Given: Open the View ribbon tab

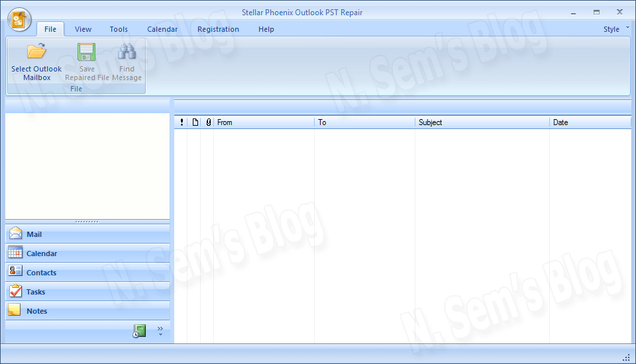Looking at the screenshot, I should click(x=83, y=29).
